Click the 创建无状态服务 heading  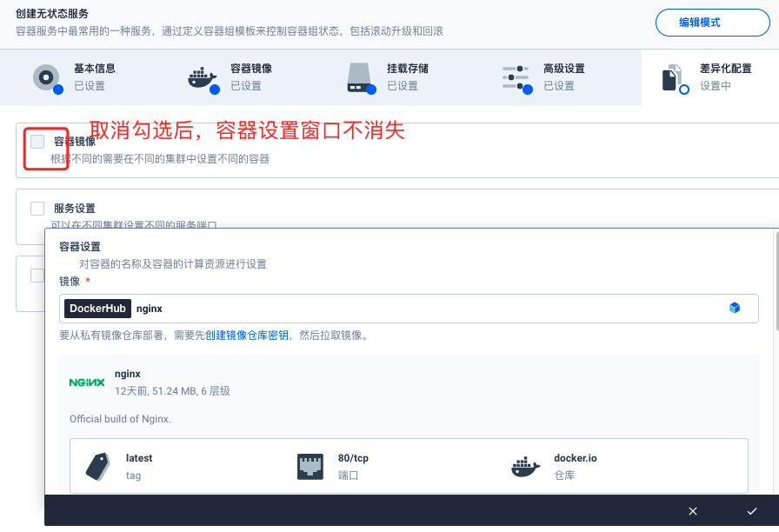(x=51, y=13)
